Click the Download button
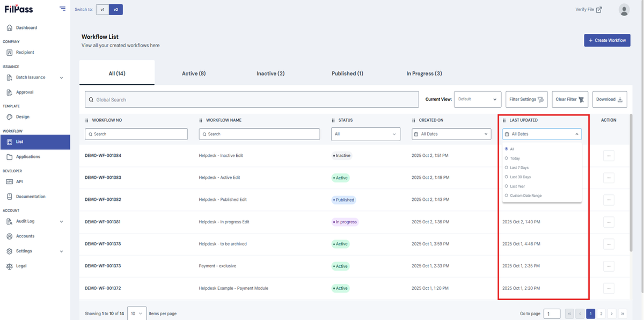The height and width of the screenshot is (320, 644). click(x=610, y=99)
